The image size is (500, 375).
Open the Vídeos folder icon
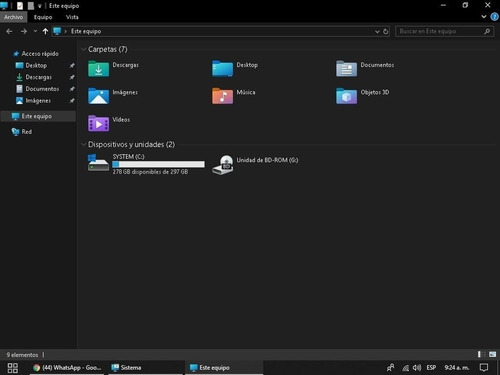98,123
